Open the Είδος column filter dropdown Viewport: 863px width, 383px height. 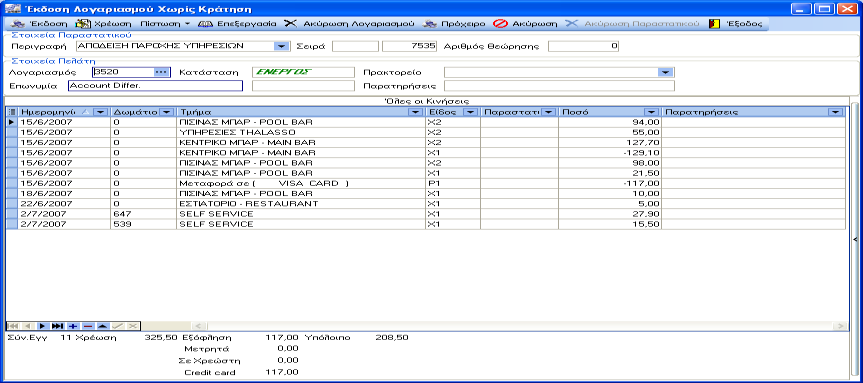[471, 112]
